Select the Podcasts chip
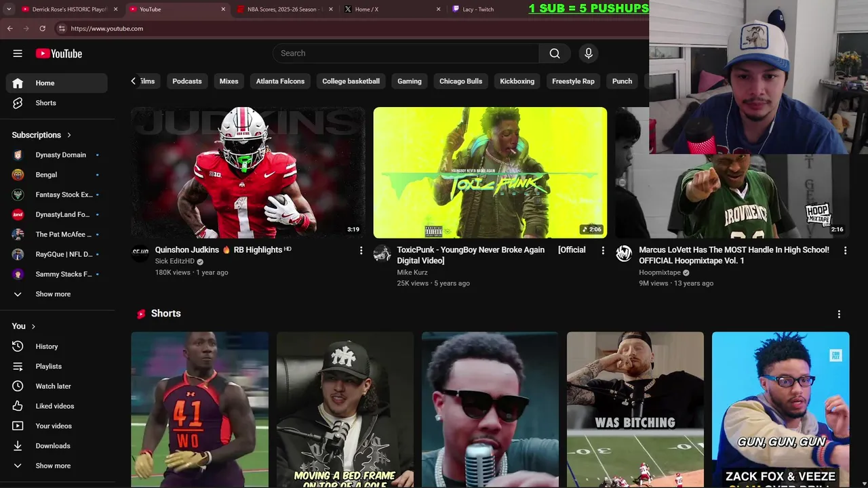Screen dimensions: 868x488 click(x=187, y=81)
